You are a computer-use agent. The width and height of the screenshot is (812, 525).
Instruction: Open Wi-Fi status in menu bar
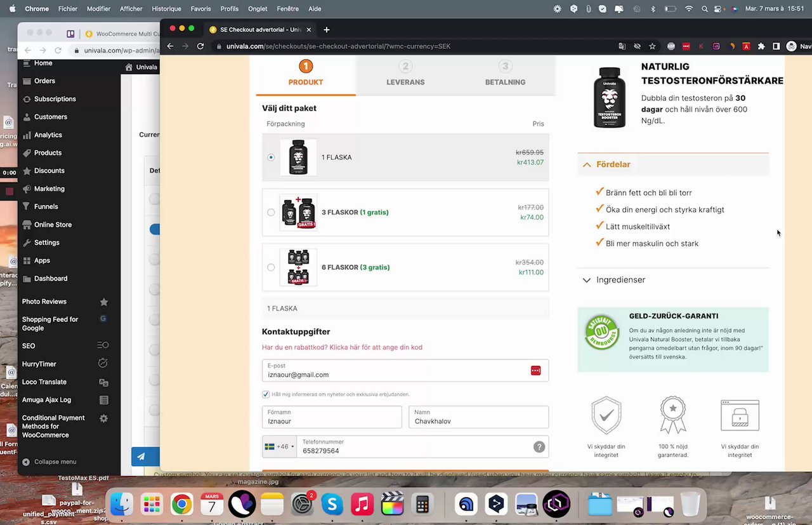689,9
